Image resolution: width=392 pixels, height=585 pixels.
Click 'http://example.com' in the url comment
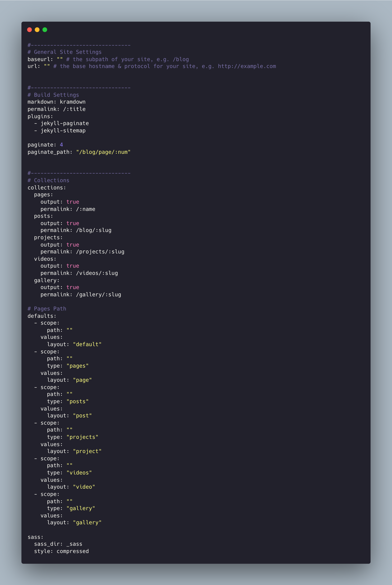247,66
